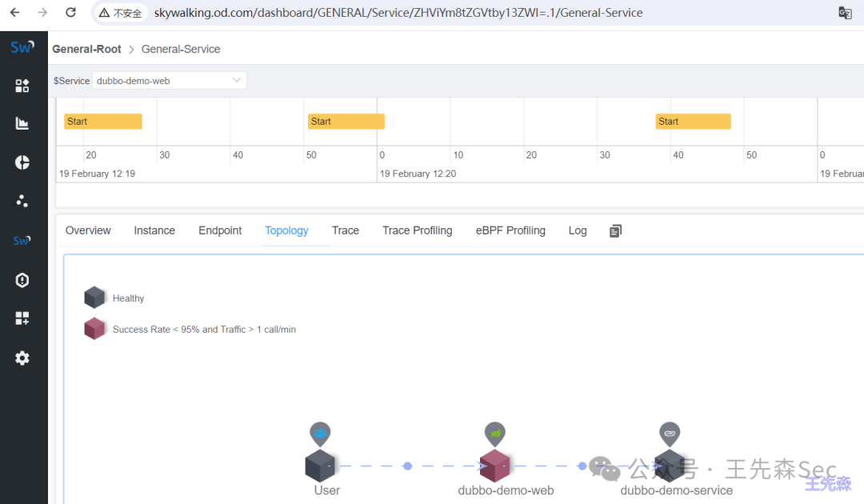Click the call dot between User and dubbo-demo-web
Viewport: 864px width, 504px height.
(408, 466)
